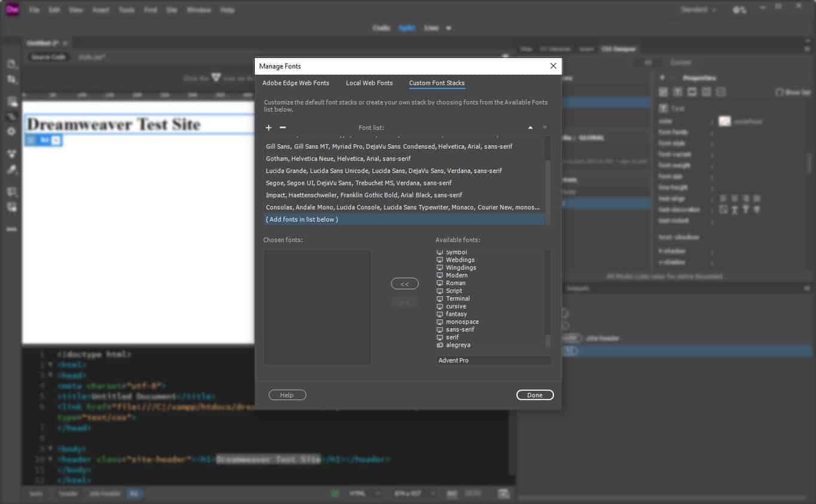Select the Impact, Haettenschweiler font stack
The width and height of the screenshot is (816, 504).
tap(364, 195)
